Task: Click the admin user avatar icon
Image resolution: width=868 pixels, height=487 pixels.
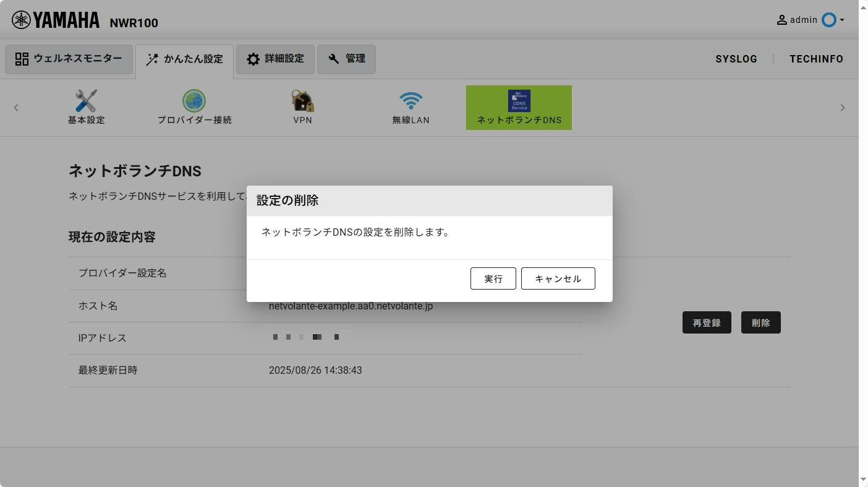Action: tap(782, 20)
